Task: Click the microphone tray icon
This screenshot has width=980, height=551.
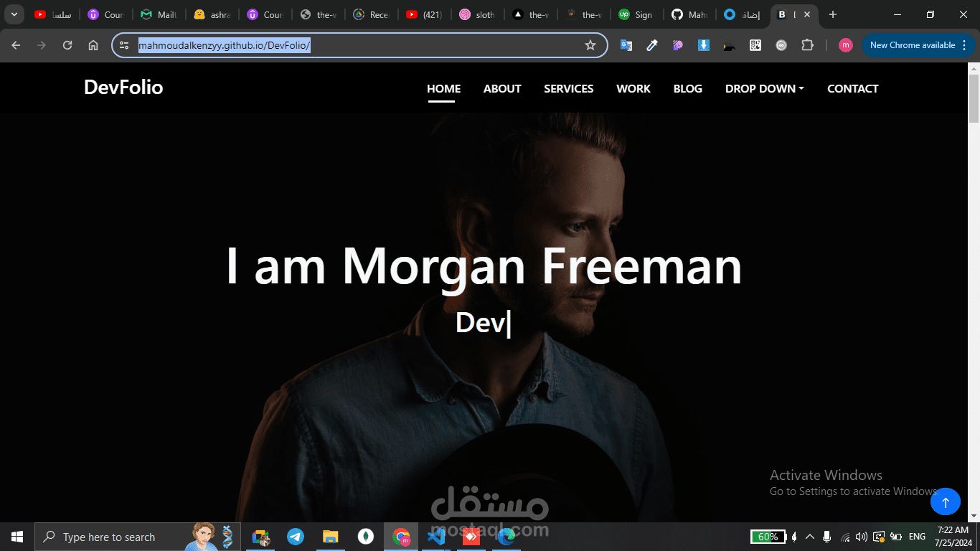Action: (x=827, y=537)
